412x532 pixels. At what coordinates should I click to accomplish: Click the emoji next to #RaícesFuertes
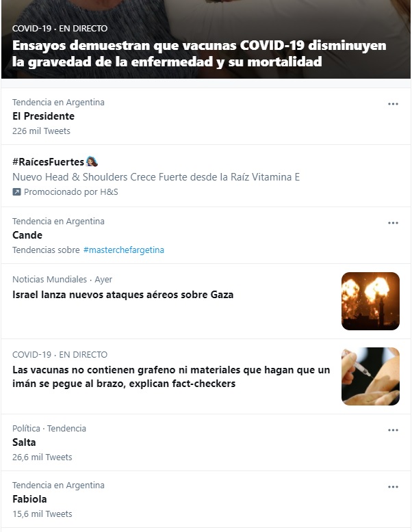(x=92, y=161)
